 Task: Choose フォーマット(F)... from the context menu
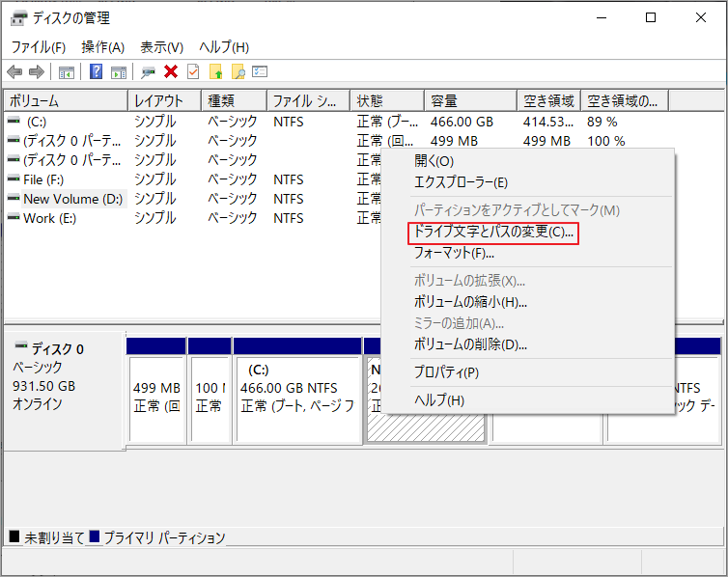(x=454, y=254)
